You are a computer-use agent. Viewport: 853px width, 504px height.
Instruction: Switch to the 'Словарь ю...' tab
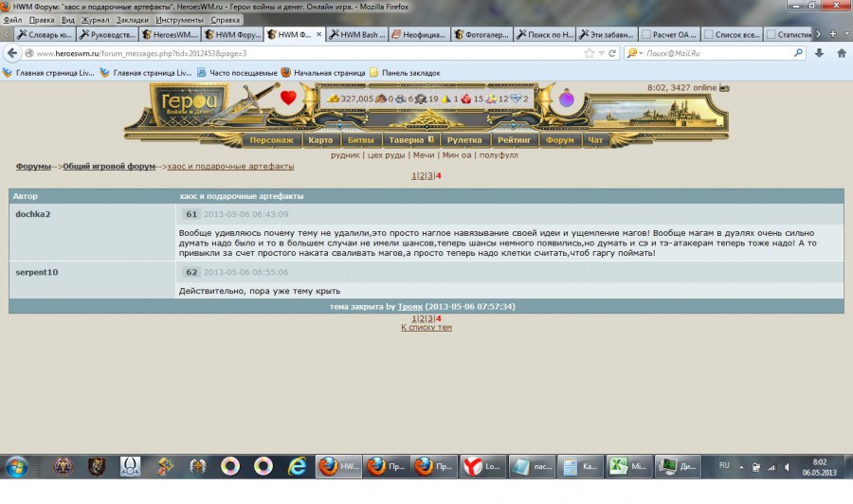click(x=45, y=34)
